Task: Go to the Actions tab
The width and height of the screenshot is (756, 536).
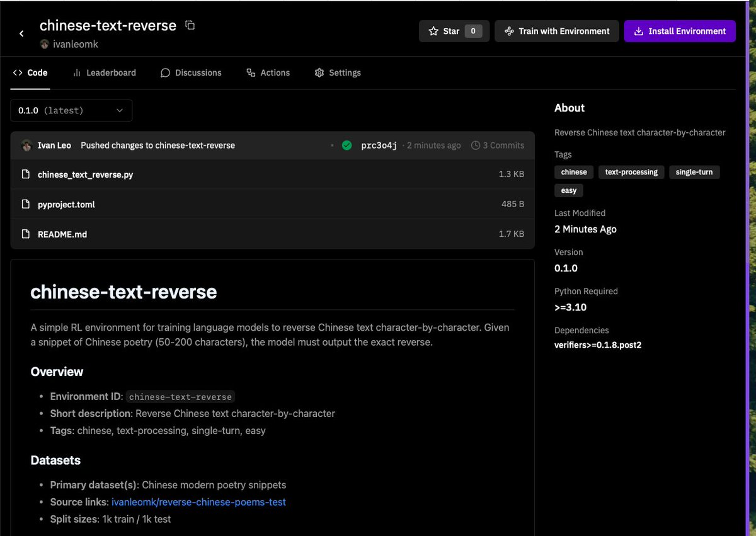Action: coord(268,72)
